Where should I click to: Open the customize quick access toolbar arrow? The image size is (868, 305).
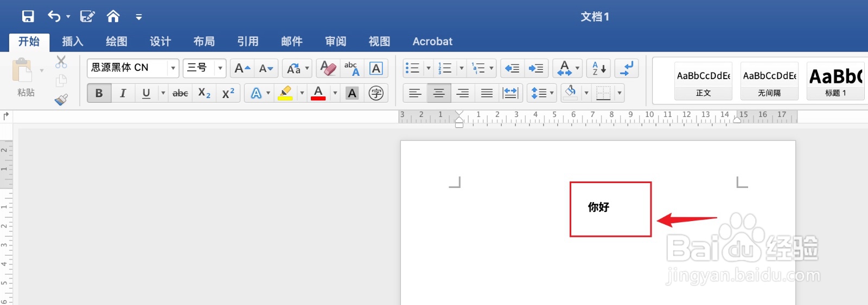point(139,17)
